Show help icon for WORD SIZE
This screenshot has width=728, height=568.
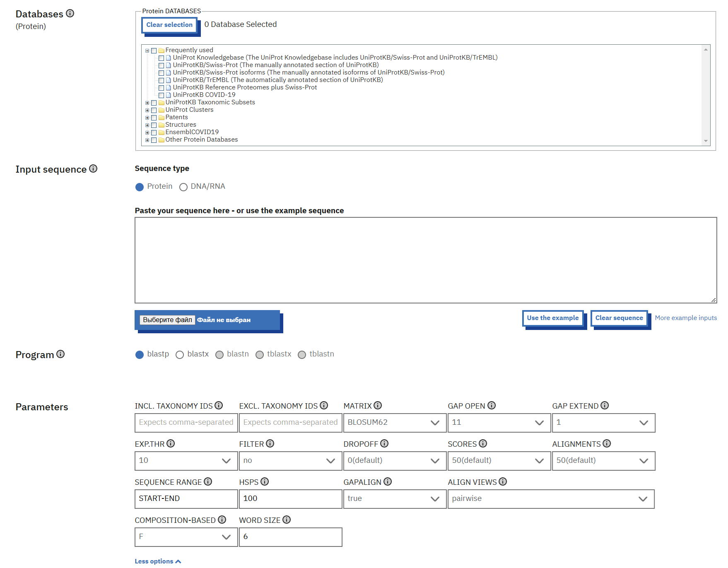click(287, 520)
